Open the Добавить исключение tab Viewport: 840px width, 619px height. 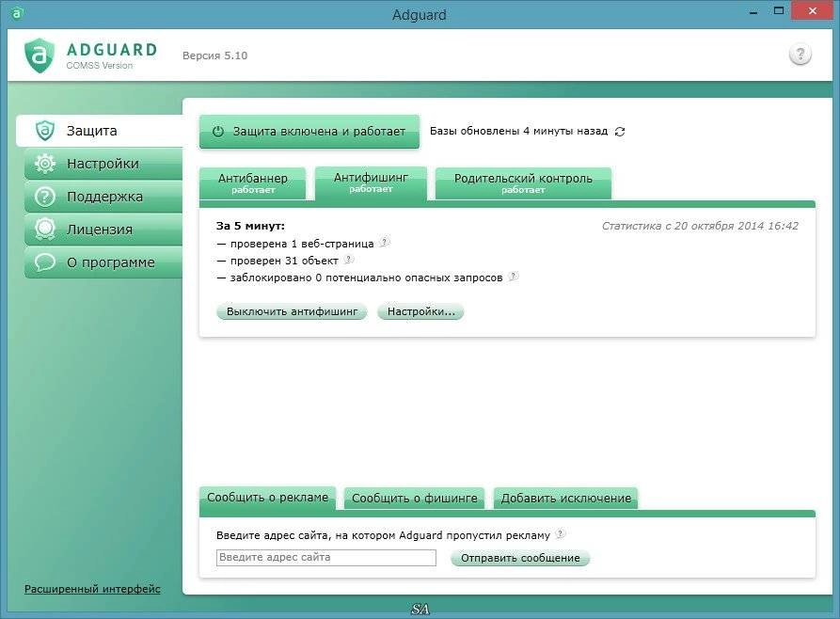click(565, 499)
